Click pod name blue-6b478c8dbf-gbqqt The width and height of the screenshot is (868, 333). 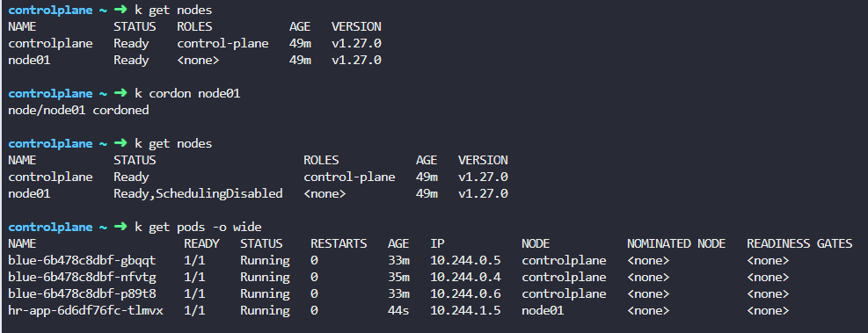(x=82, y=261)
